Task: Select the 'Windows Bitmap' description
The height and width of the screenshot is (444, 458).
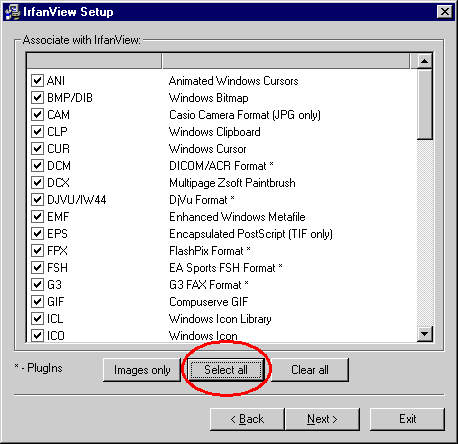Action: [209, 98]
